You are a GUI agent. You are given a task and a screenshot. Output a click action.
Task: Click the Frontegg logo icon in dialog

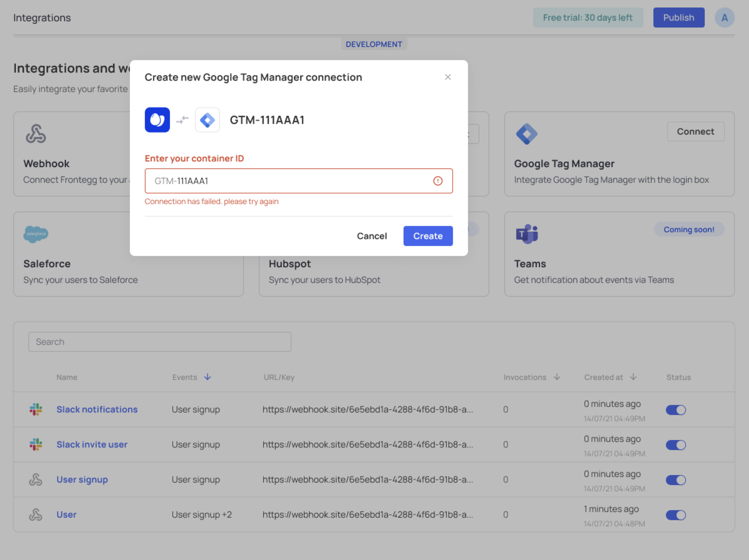click(x=157, y=120)
